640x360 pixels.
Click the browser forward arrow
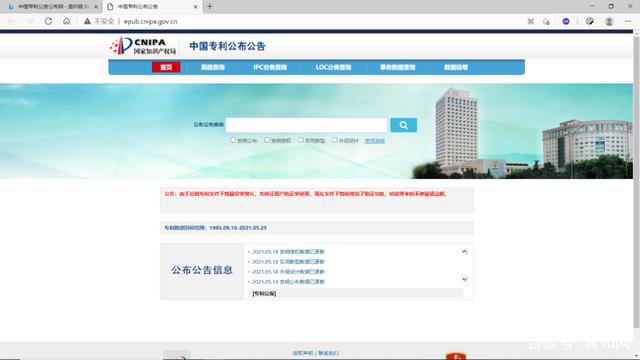(30, 21)
